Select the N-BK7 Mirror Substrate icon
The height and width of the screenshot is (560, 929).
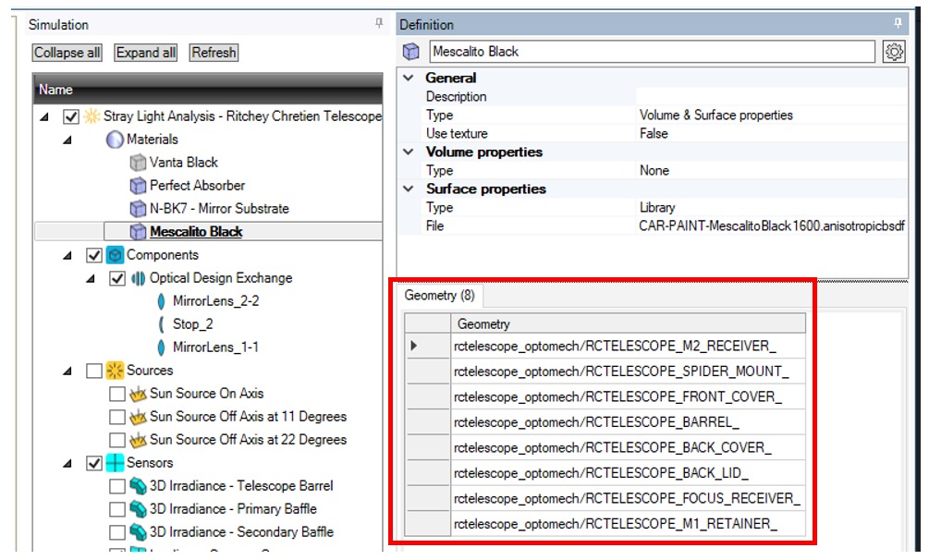click(138, 209)
